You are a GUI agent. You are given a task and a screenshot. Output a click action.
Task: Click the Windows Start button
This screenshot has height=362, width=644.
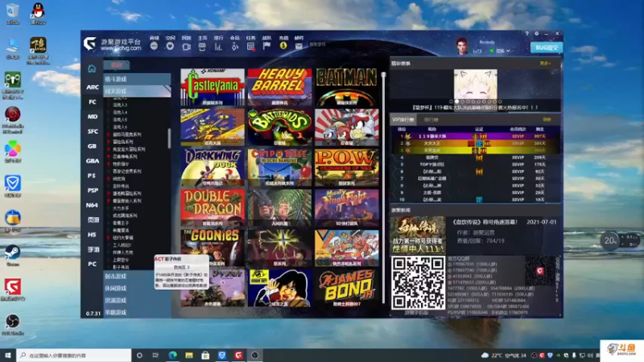coord(8,355)
